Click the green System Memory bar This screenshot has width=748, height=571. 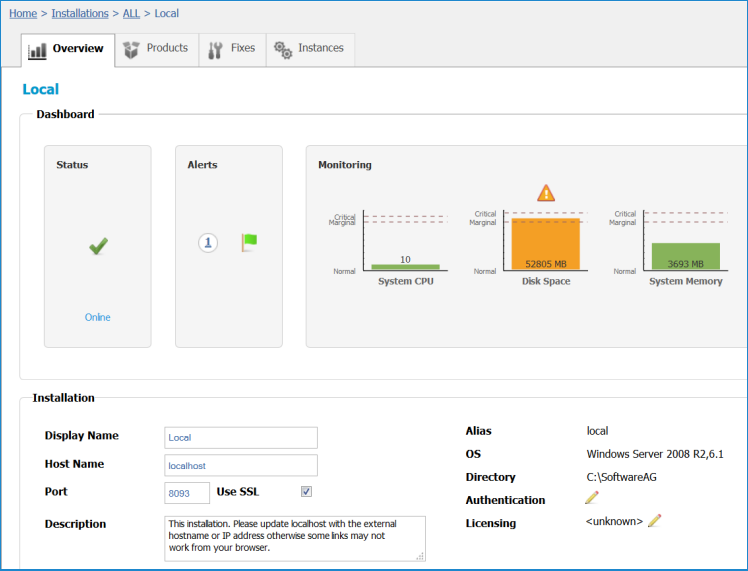pos(686,257)
